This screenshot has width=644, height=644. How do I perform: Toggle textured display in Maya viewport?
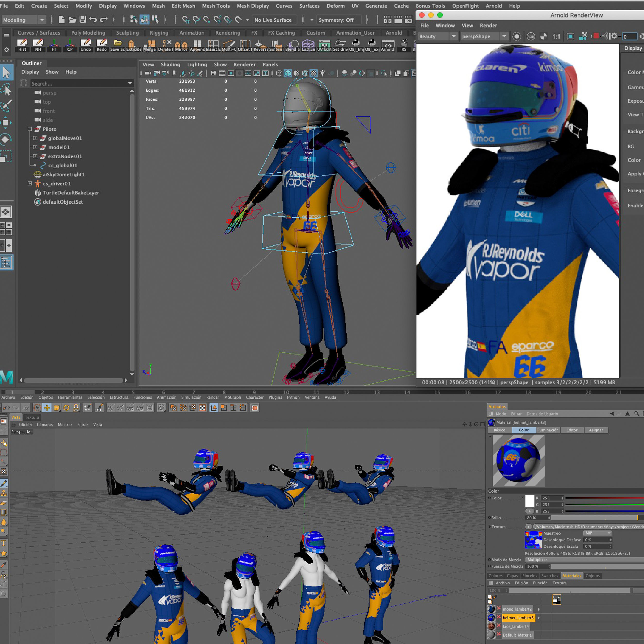click(x=314, y=73)
